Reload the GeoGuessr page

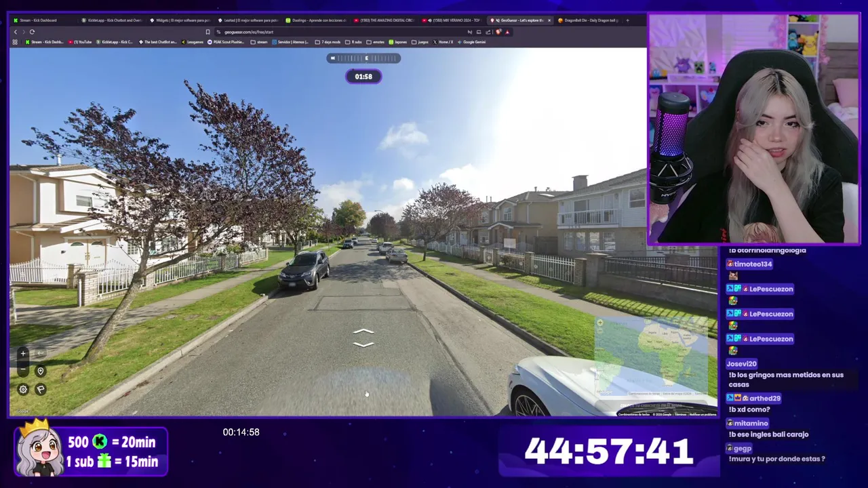(32, 32)
